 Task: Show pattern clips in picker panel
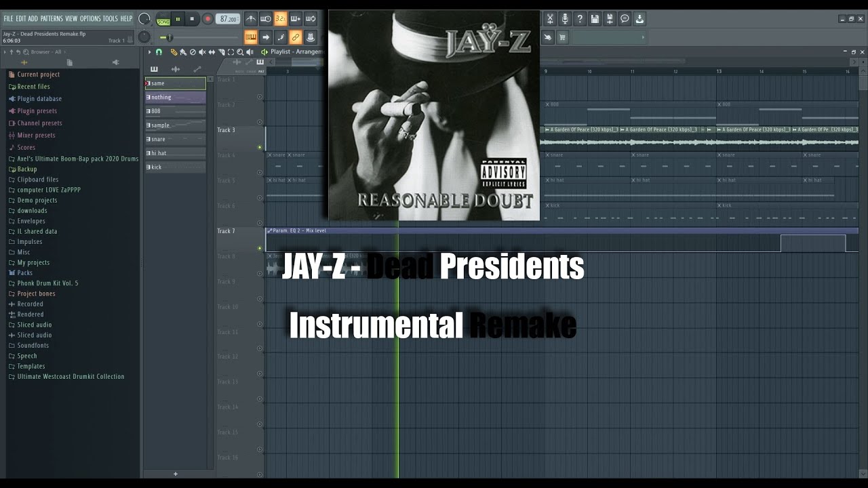tap(154, 68)
